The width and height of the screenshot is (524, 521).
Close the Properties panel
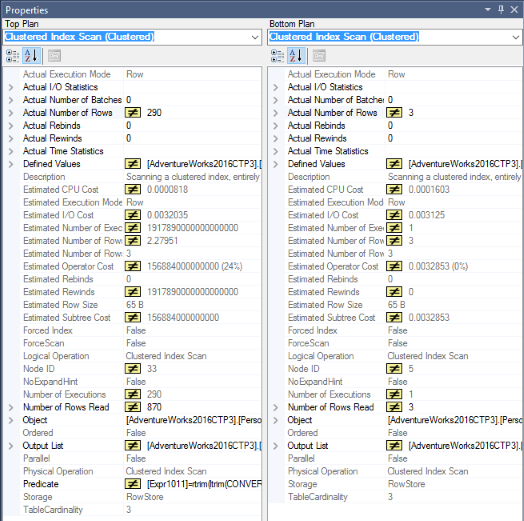tap(514, 10)
